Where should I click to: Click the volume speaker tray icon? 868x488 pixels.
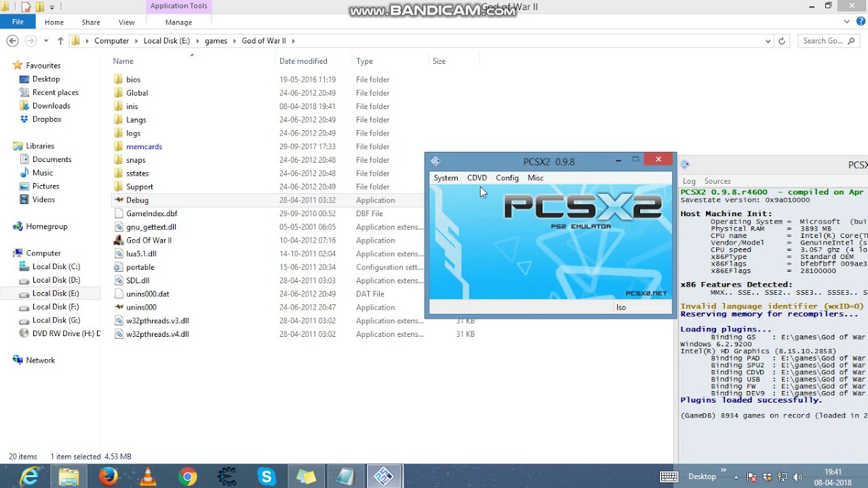tap(797, 476)
